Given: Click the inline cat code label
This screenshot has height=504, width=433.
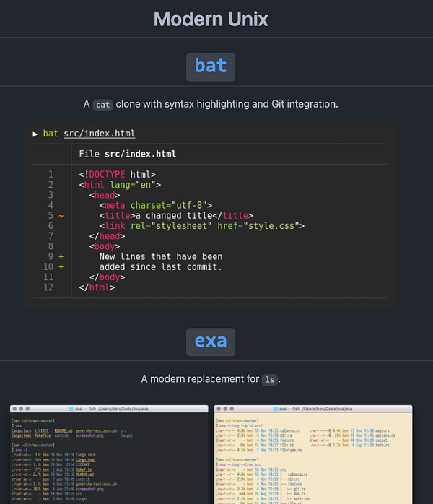Looking at the screenshot, I should pyautogui.click(x=102, y=105).
